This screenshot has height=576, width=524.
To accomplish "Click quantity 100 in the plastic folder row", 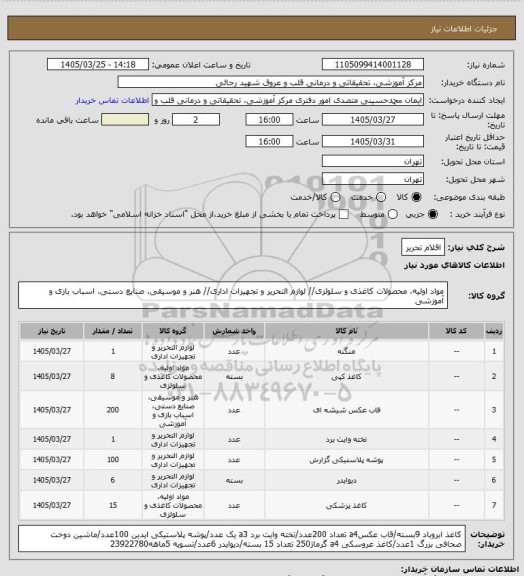I will click(113, 460).
